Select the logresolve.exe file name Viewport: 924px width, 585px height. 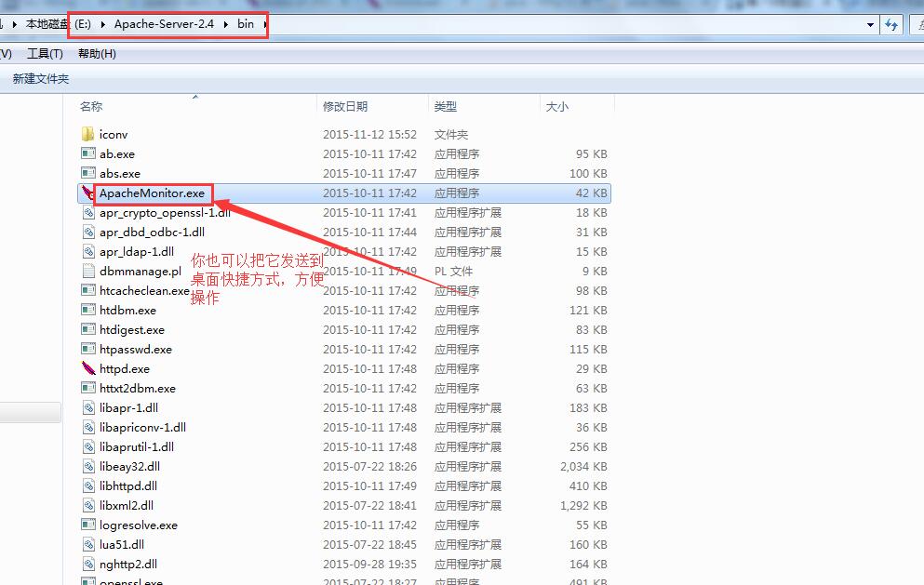(x=139, y=525)
